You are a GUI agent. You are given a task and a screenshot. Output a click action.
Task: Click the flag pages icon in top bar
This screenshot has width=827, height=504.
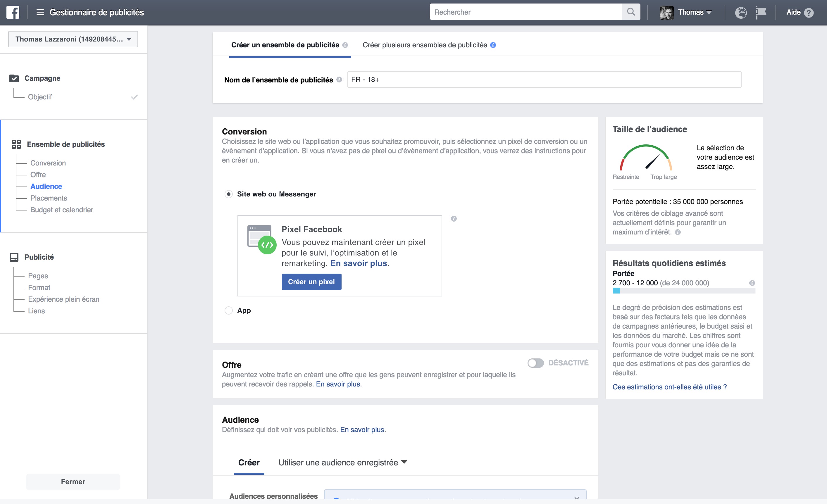pos(761,12)
